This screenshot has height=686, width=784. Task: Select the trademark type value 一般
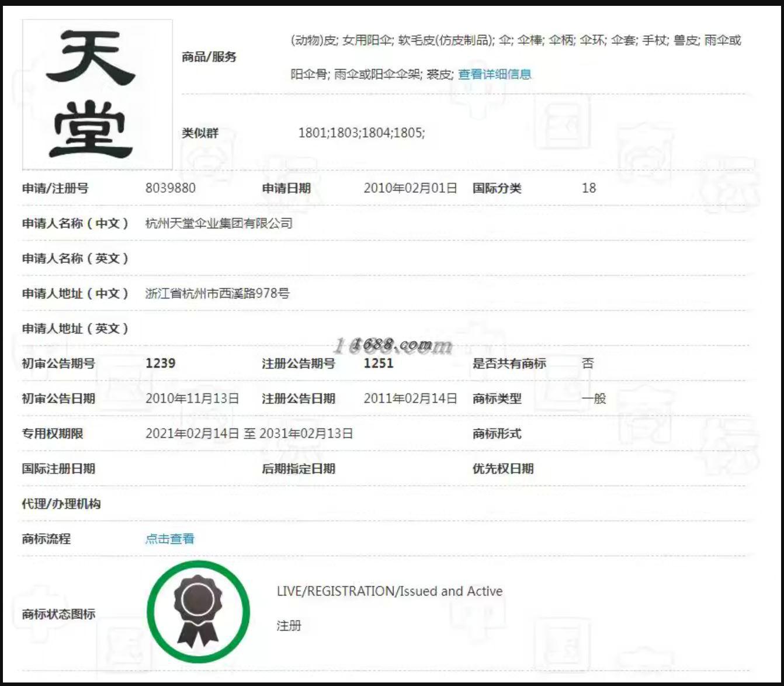(x=594, y=399)
